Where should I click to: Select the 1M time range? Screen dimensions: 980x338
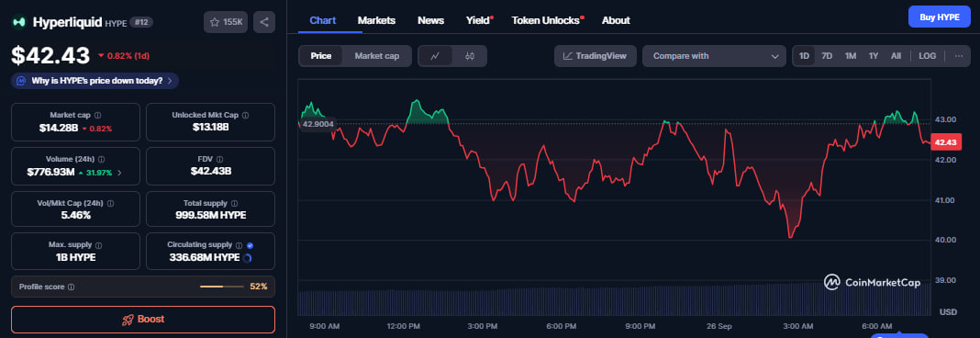tap(851, 56)
